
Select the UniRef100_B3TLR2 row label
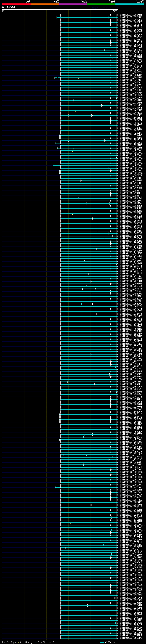[x=131, y=349]
